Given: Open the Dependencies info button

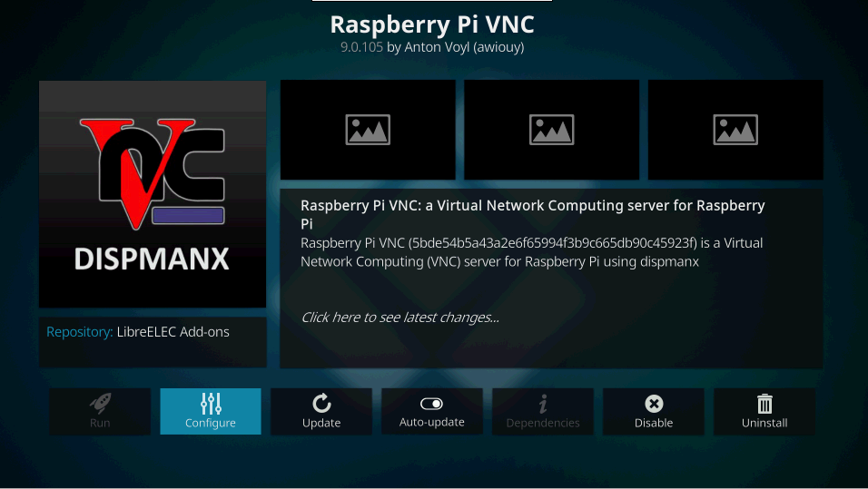Looking at the screenshot, I should coord(543,411).
